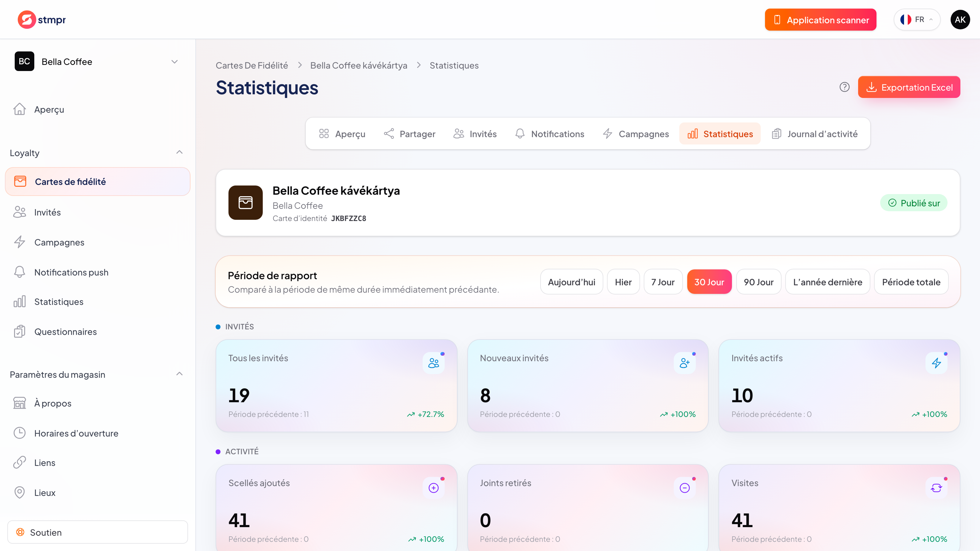Click the Bella Coffee kávékártya card icon
The image size is (980, 551).
tap(245, 202)
